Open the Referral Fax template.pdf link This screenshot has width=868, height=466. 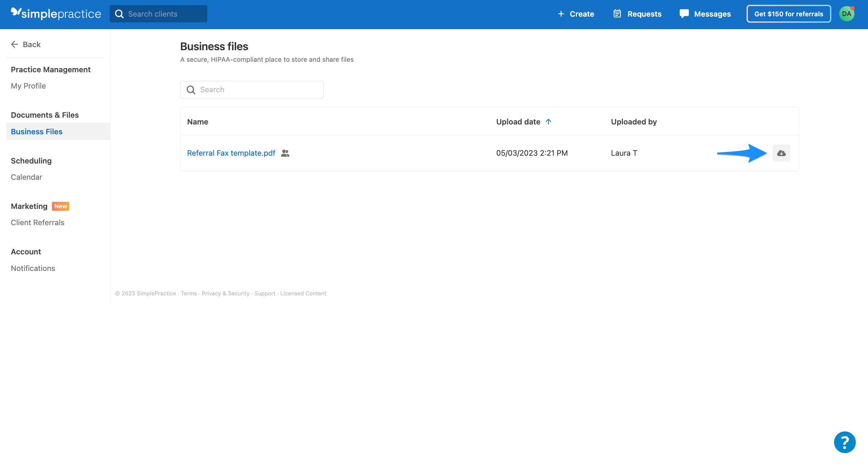231,153
